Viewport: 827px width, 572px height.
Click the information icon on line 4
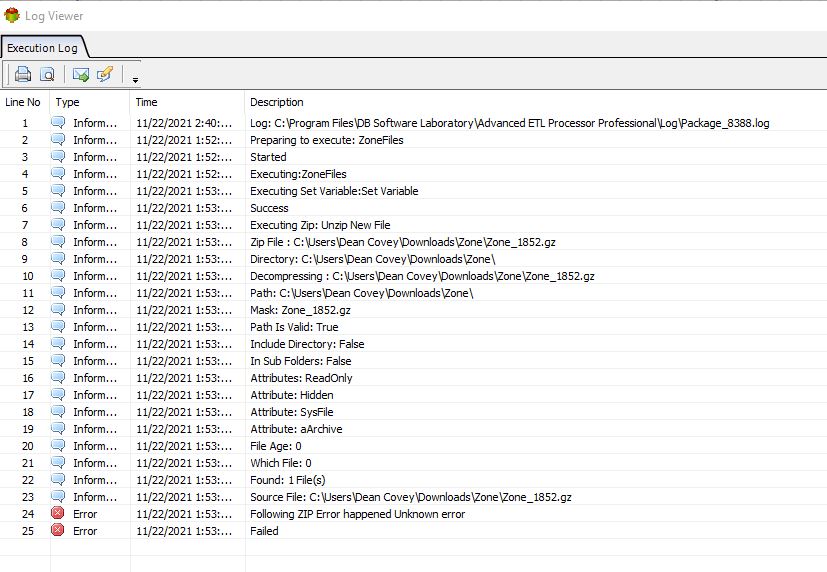[58, 173]
